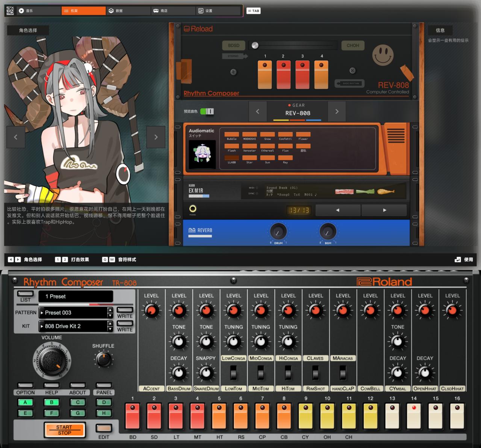Click the SHUFFLE knob
This screenshot has height=448, width=481.
pos(103,359)
